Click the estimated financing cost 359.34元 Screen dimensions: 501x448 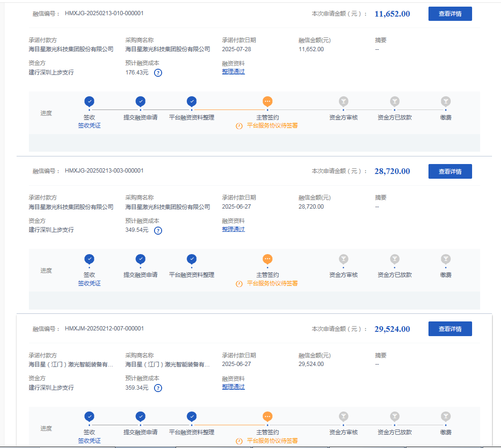(137, 388)
